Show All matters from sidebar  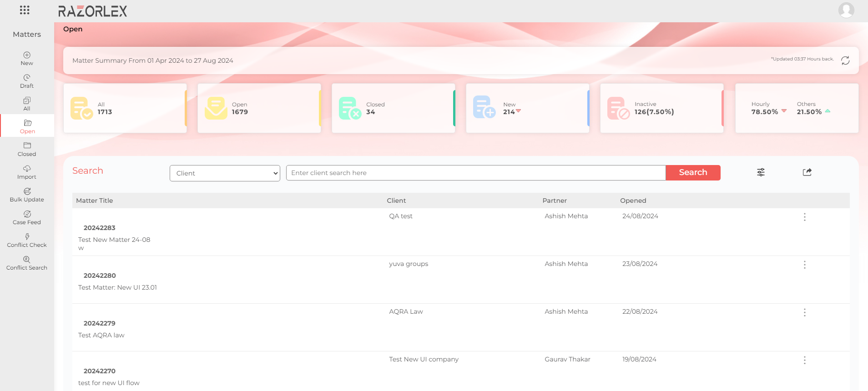click(x=27, y=104)
